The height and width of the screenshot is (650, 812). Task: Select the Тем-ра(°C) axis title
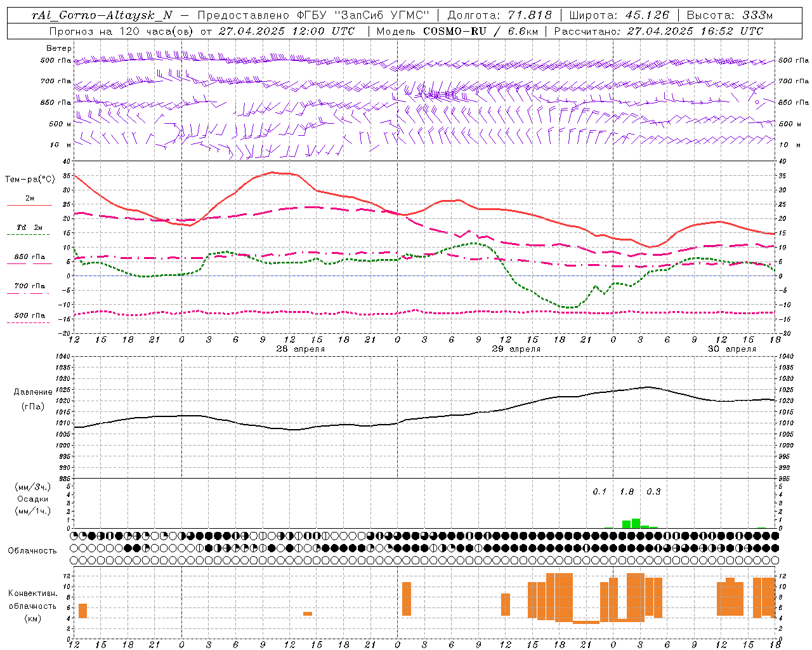[30, 180]
